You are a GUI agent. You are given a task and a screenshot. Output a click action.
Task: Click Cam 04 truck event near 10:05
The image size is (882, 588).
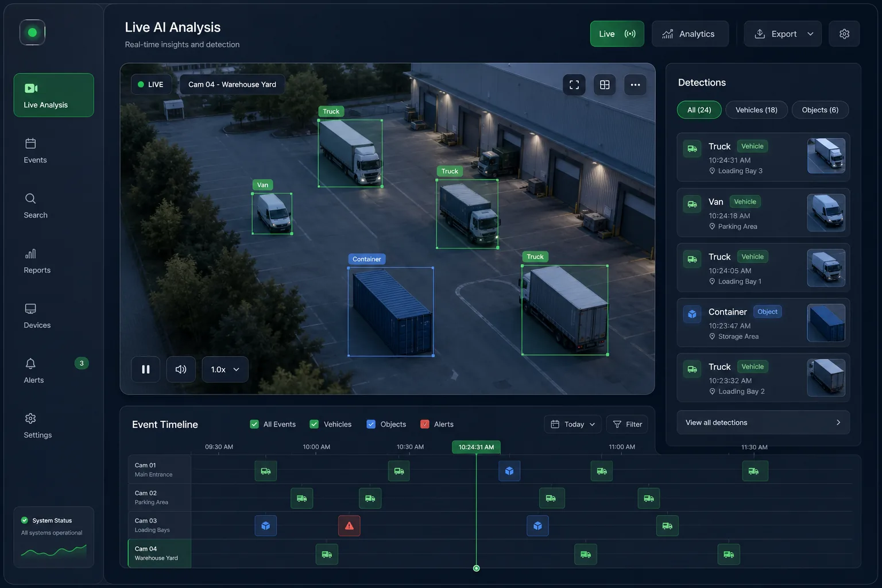pyautogui.click(x=327, y=554)
